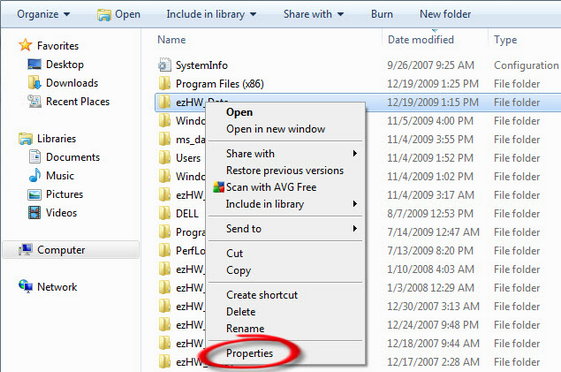Expand Share with toolbar dropdown
The width and height of the screenshot is (561, 372).
tap(313, 14)
